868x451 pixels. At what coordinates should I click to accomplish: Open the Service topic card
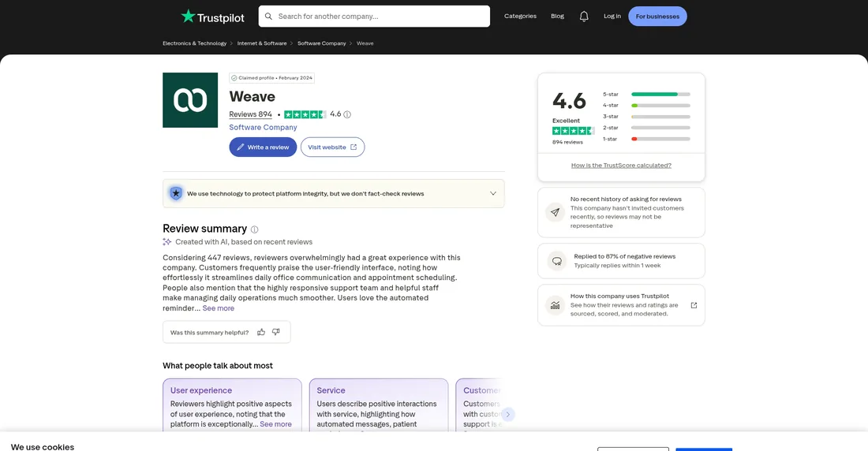379,405
